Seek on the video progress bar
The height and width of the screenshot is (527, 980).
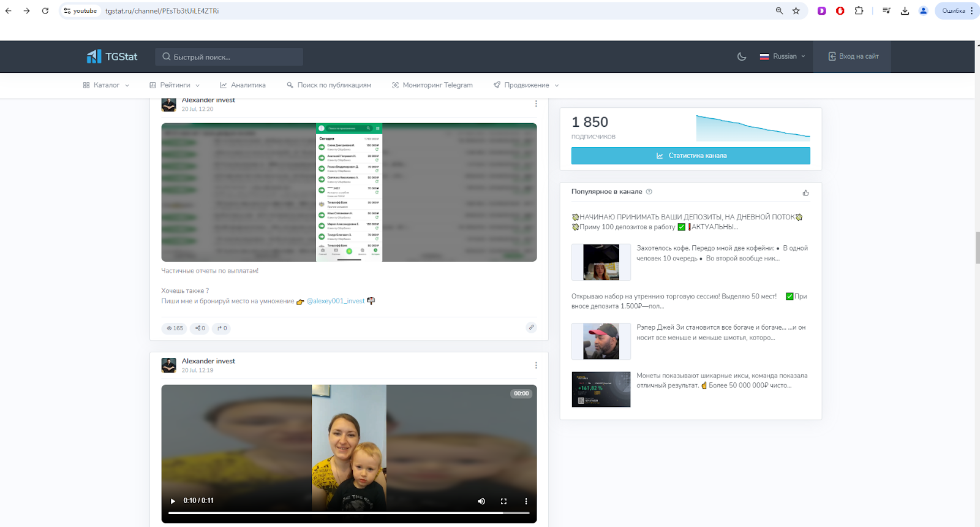(349, 513)
